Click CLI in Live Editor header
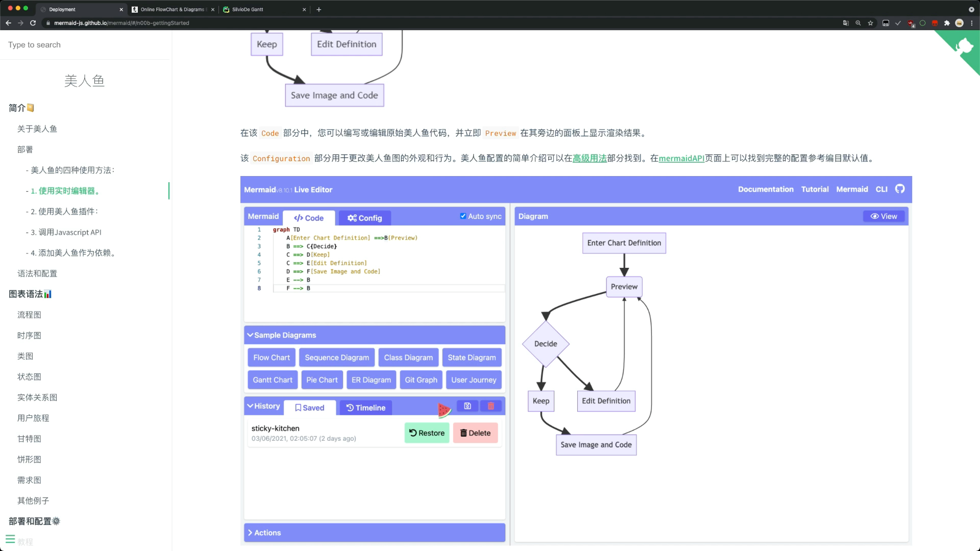The height and width of the screenshot is (551, 980). [881, 189]
